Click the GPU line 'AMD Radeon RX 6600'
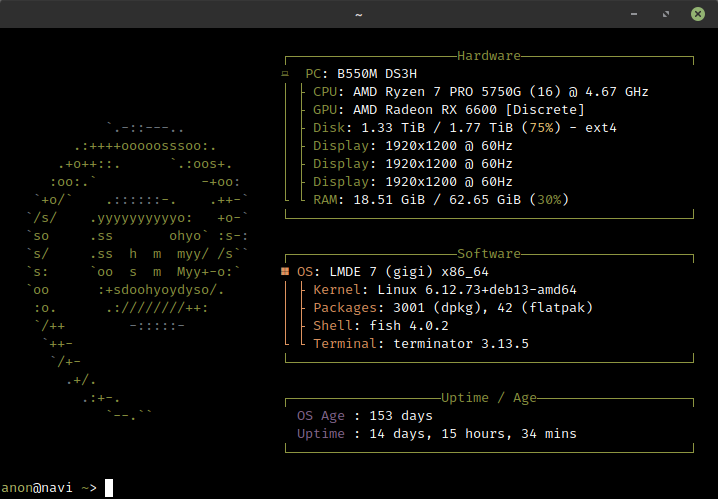The height and width of the screenshot is (499, 718). click(x=425, y=110)
